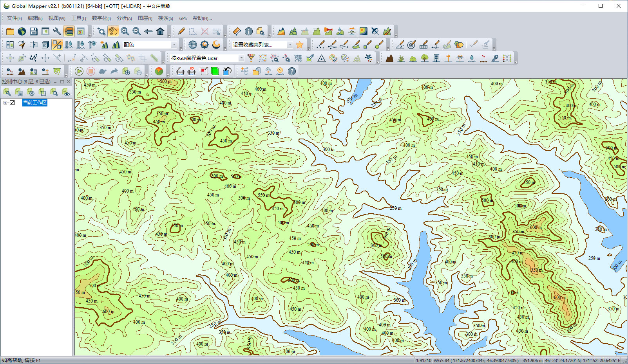Click the solid green square icon
The image size is (628, 364).
[215, 71]
